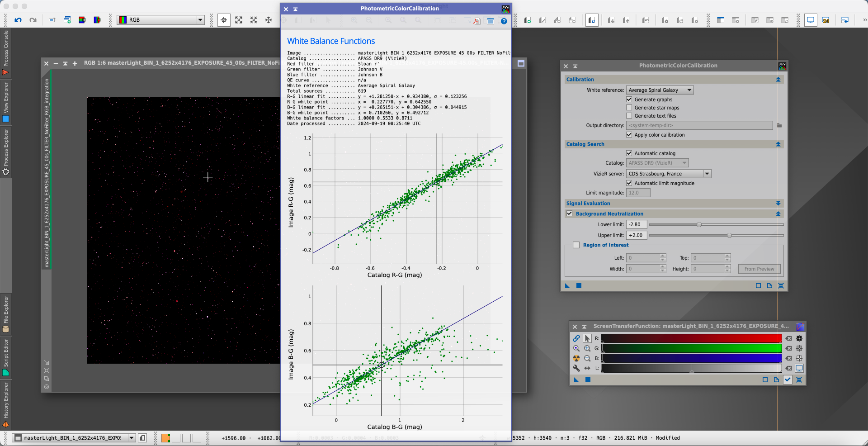
Task: Open Script Editor sidebar tab
Action: 5,357
